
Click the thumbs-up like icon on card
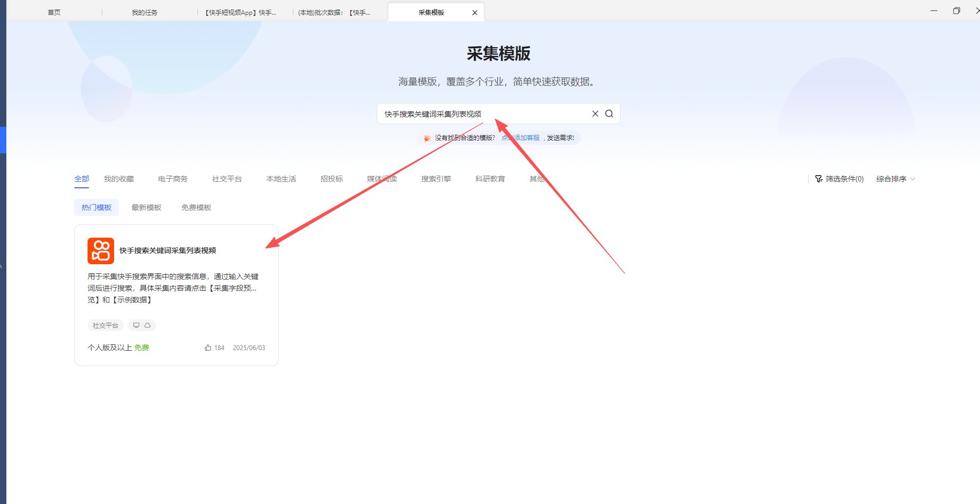tap(208, 348)
